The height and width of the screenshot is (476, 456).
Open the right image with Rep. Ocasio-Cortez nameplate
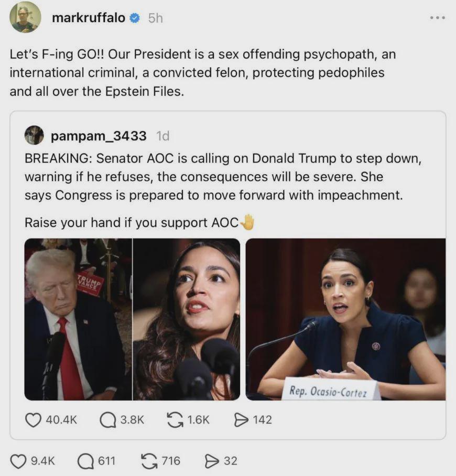345,319
